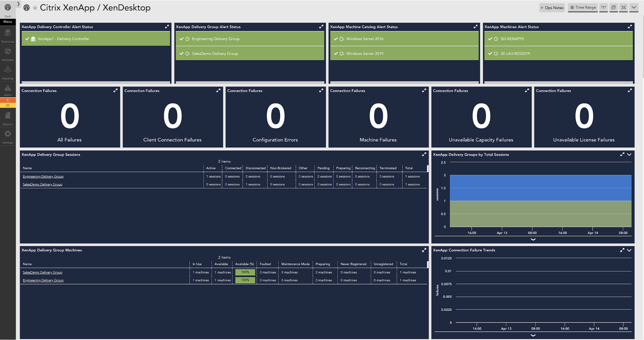644x340 pixels.
Task: Select the SE-LA3-RDS2019 machine status row
Action: pos(558,53)
